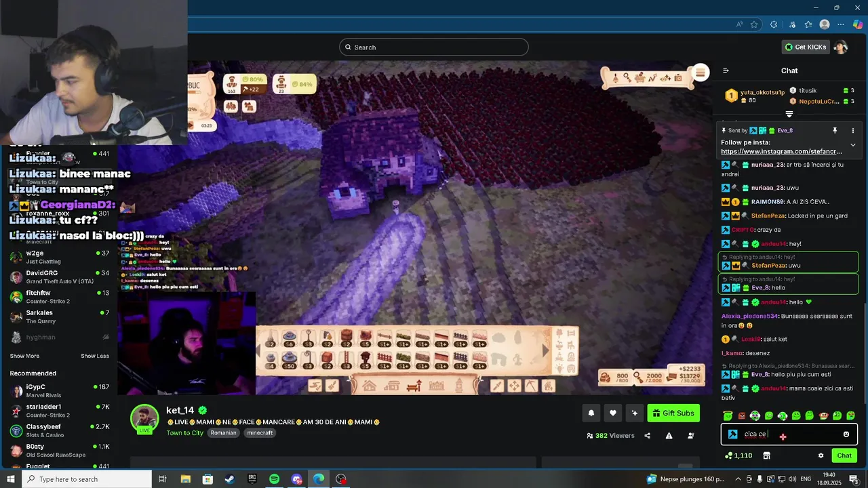The image size is (868, 488).
Task: Focus the chat message input field
Action: click(789, 434)
